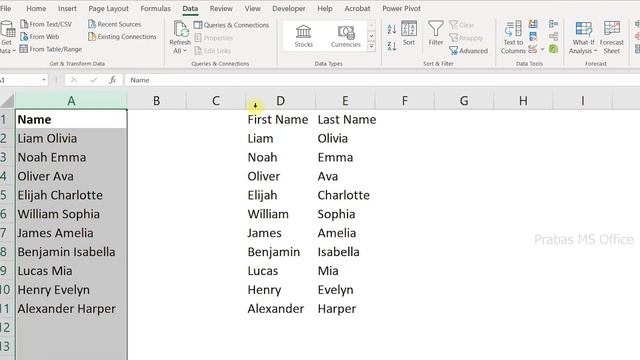Click the Flash Fill icon
This screenshot has width=640, height=360.
[x=533, y=24]
